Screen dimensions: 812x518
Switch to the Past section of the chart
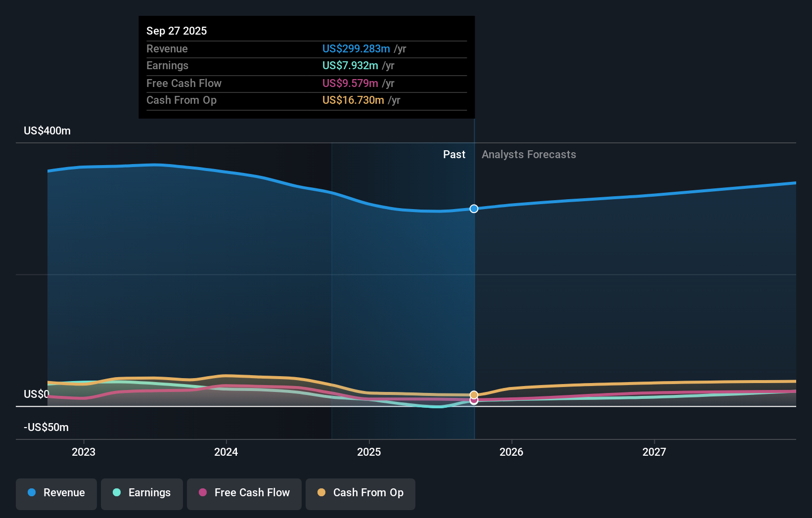pos(454,154)
